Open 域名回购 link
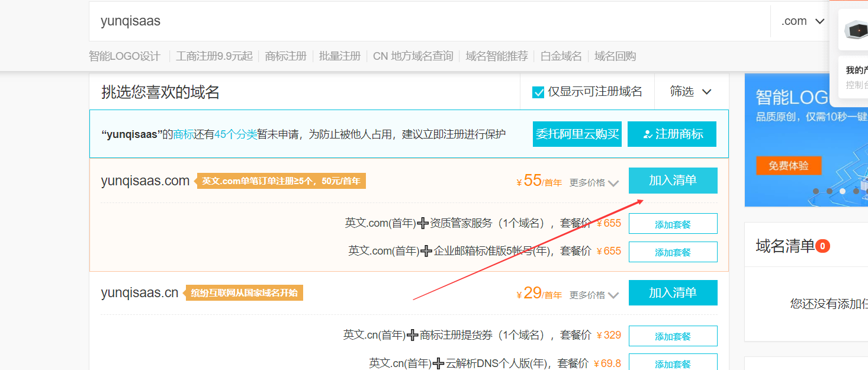Image resolution: width=868 pixels, height=370 pixels. (615, 56)
